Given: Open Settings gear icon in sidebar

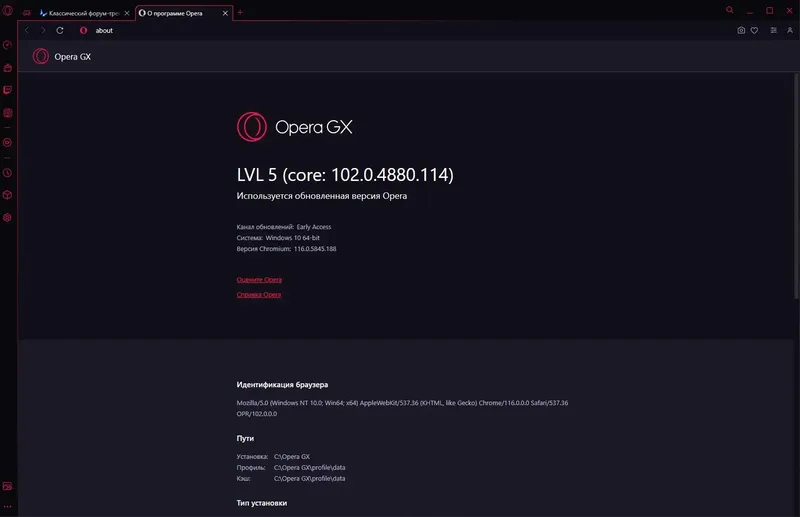Looking at the screenshot, I should point(7,217).
